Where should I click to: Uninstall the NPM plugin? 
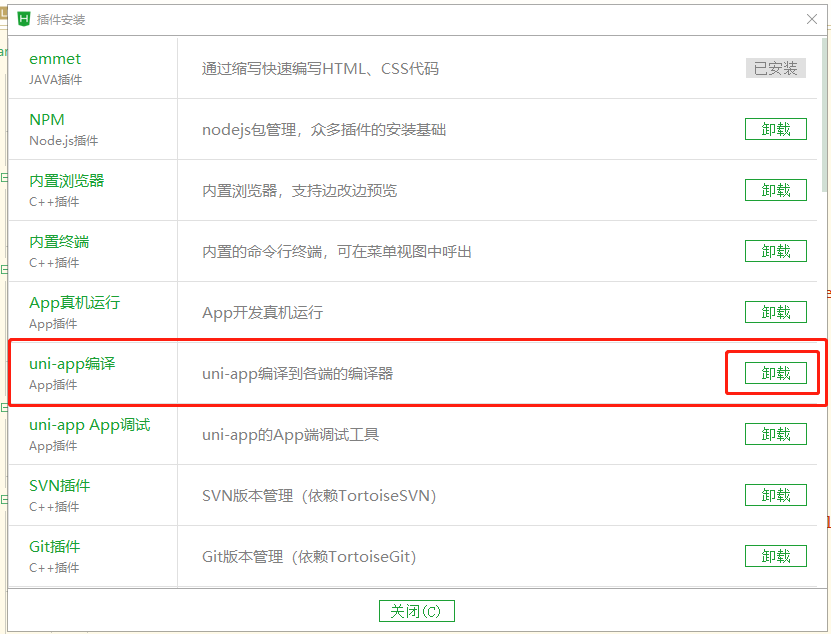(x=775, y=129)
